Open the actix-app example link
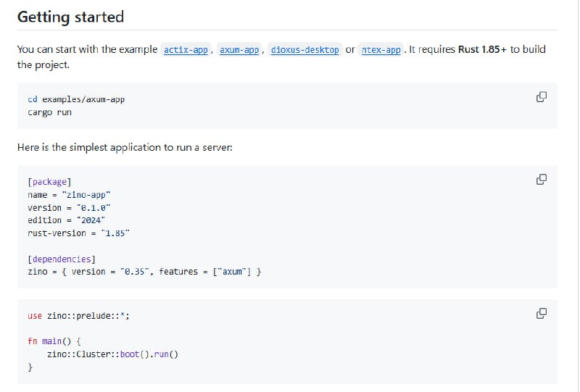The width and height of the screenshot is (580, 392). coord(186,50)
